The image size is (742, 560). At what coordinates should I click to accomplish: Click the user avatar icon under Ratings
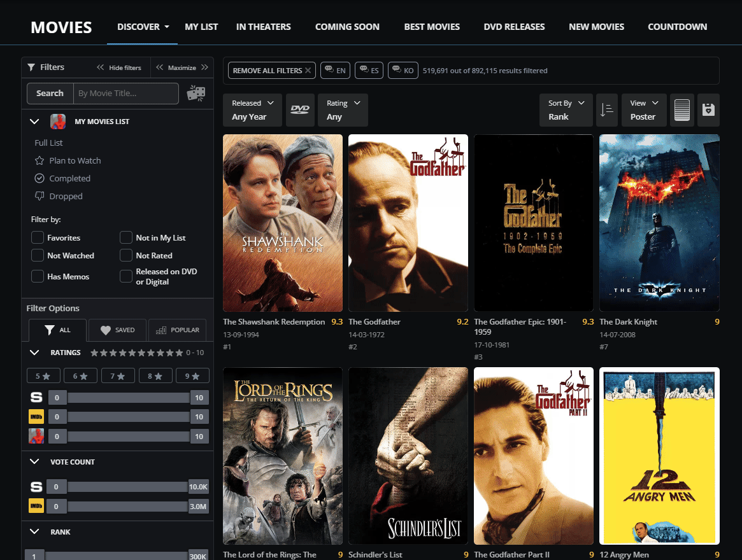pyautogui.click(x=36, y=436)
